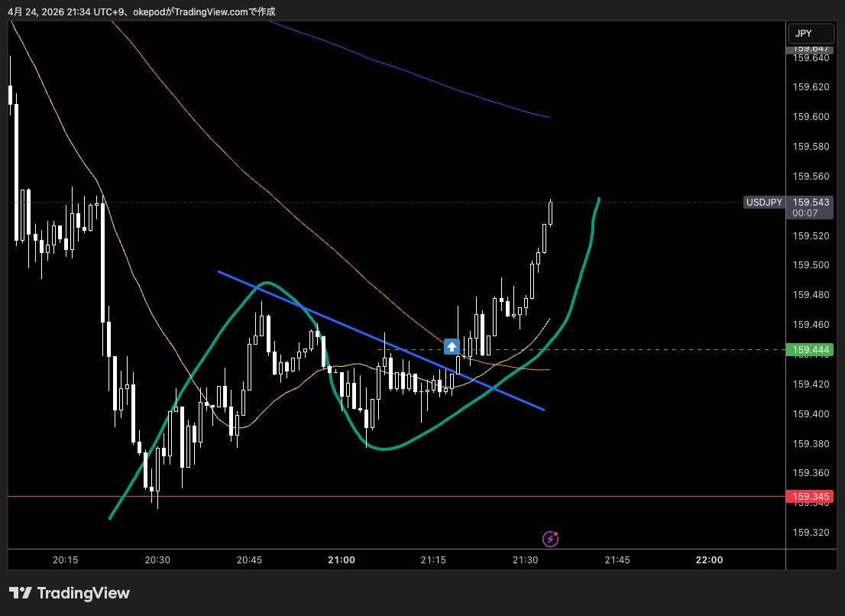The height and width of the screenshot is (616, 845).
Task: Select the blue descending trendline
Action: [x=380, y=340]
